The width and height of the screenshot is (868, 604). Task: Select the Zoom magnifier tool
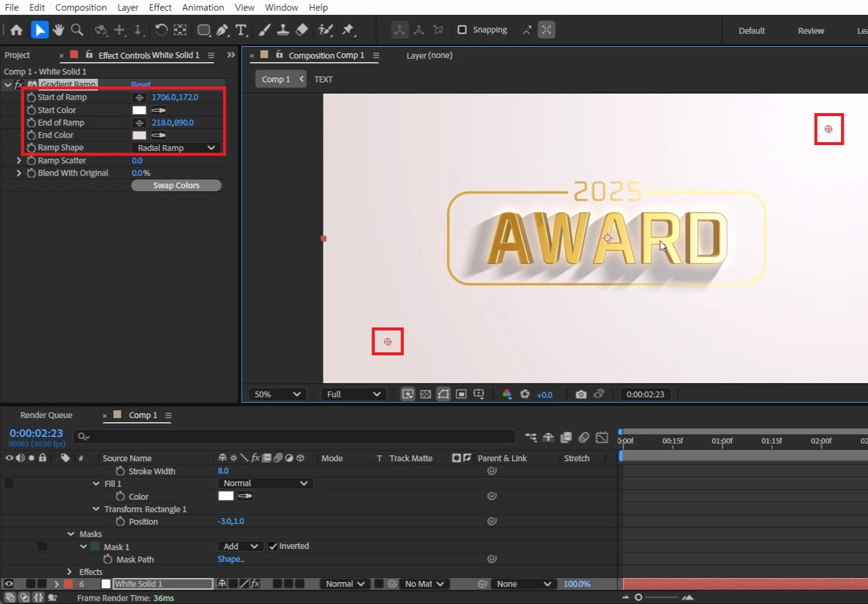click(76, 30)
